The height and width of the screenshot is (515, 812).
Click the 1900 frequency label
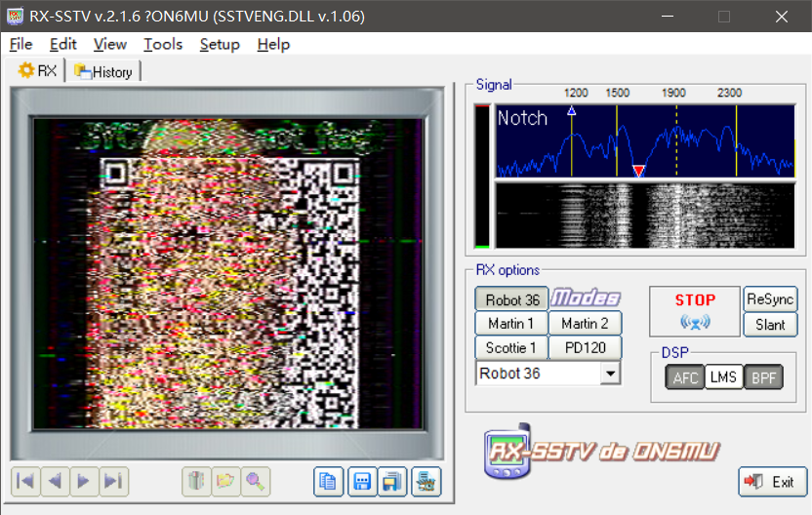(673, 93)
